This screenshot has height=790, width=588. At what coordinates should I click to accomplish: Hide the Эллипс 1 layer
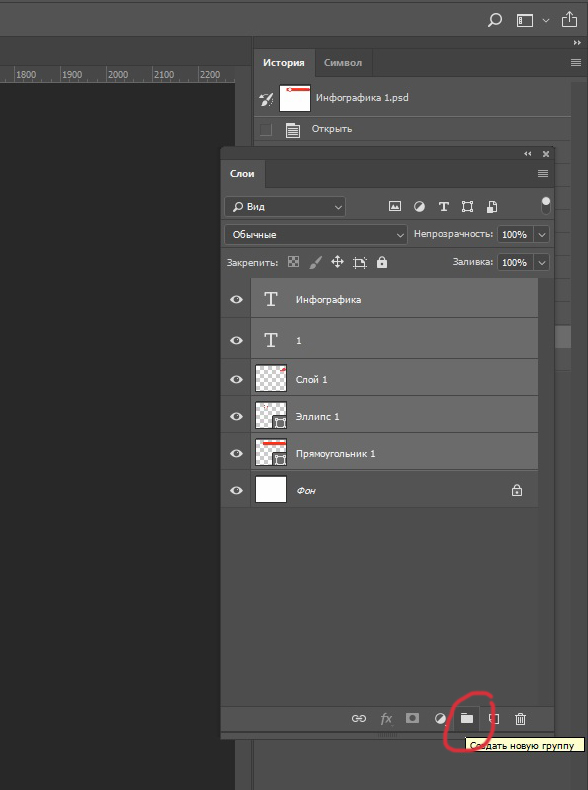(236, 416)
